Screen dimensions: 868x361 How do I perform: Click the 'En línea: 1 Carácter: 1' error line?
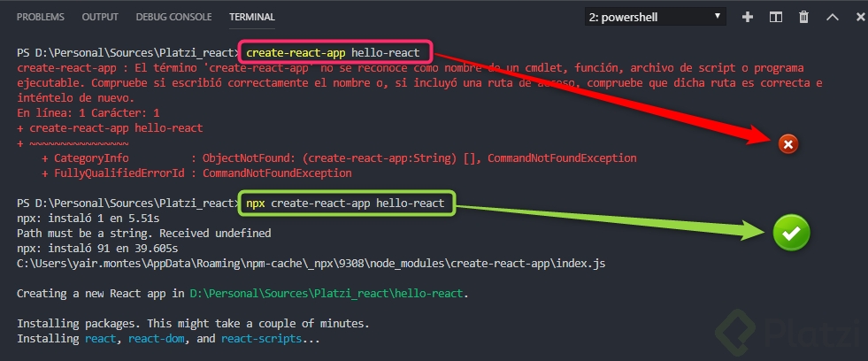[88, 113]
